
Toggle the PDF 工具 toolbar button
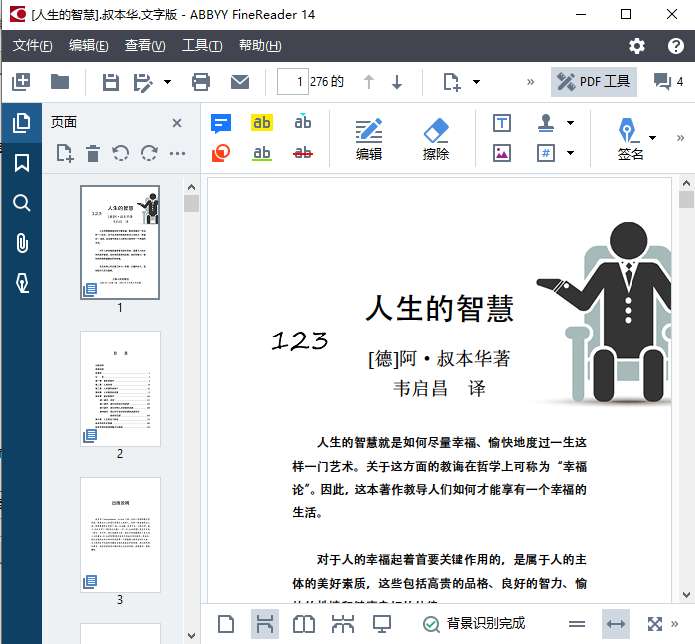click(x=594, y=82)
